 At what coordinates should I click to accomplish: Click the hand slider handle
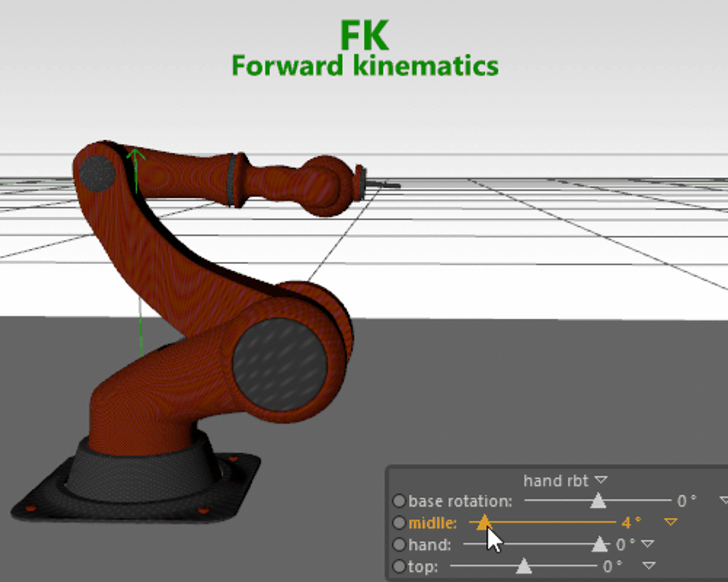(600, 544)
